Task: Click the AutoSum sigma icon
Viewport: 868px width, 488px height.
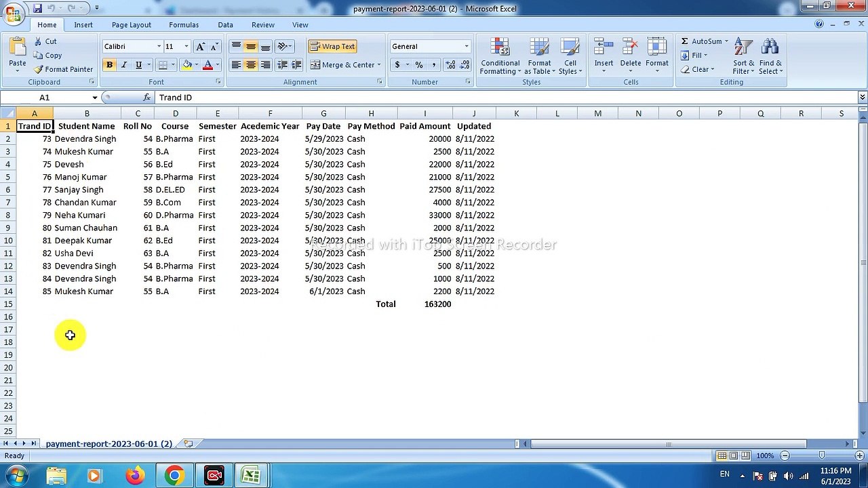Action: 685,41
